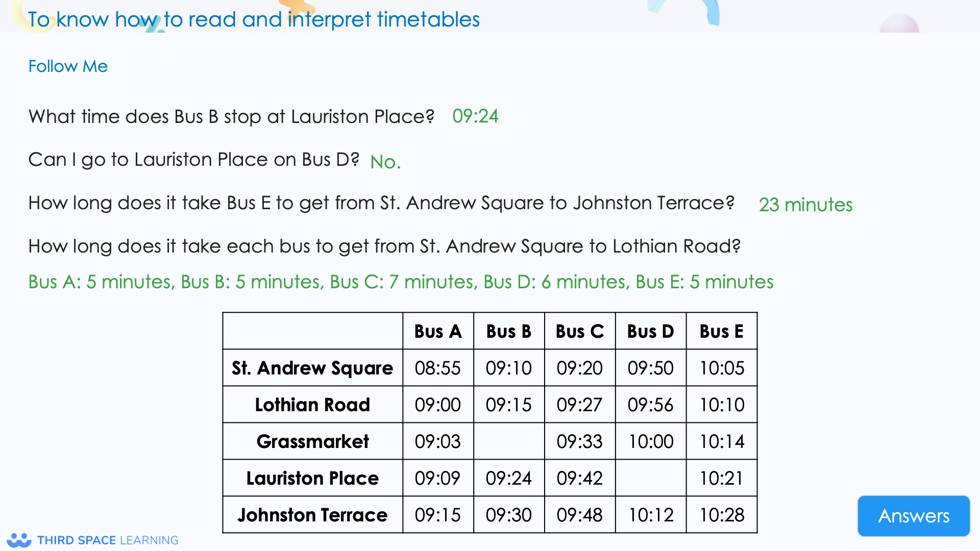Click Bus E's 10:28 Johnston Terrace cell
The height and width of the screenshot is (551, 980).
coord(722,515)
